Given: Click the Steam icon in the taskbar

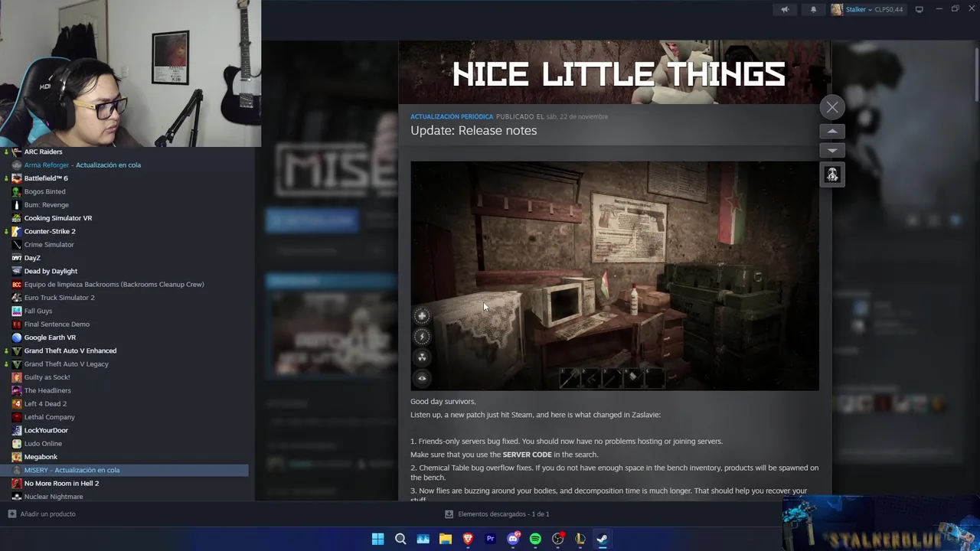Looking at the screenshot, I should [x=603, y=539].
